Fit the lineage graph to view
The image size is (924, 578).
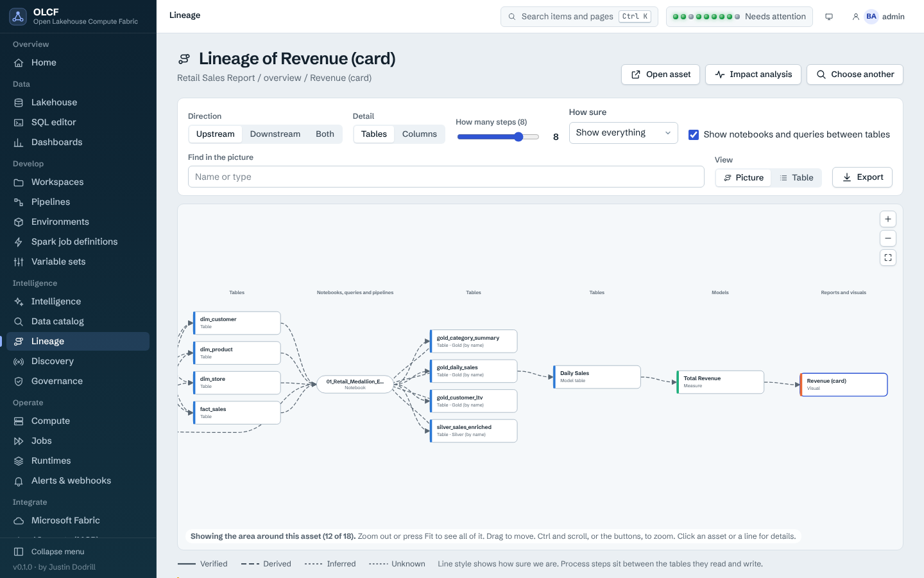888,258
